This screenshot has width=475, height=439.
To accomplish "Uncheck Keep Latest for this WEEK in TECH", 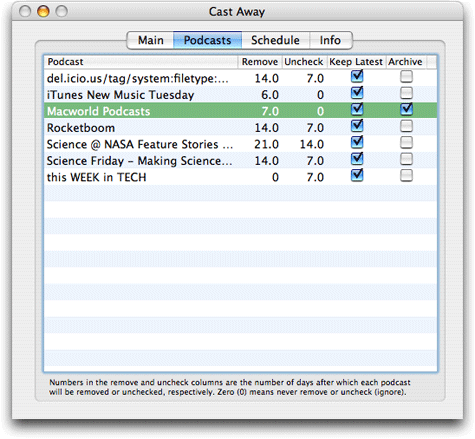I will 357,175.
